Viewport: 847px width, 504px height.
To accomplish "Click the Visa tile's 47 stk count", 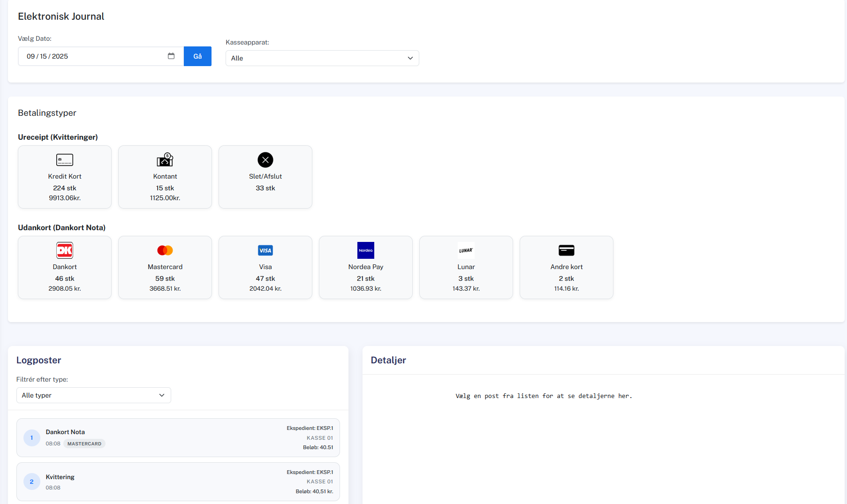I will pyautogui.click(x=265, y=278).
